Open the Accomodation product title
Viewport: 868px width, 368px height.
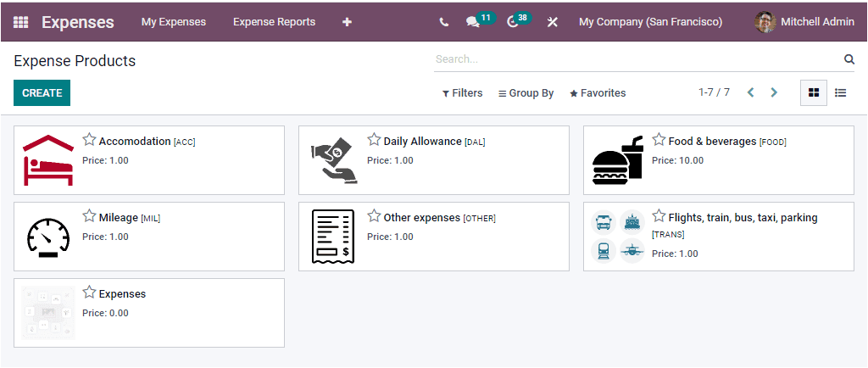(x=135, y=141)
